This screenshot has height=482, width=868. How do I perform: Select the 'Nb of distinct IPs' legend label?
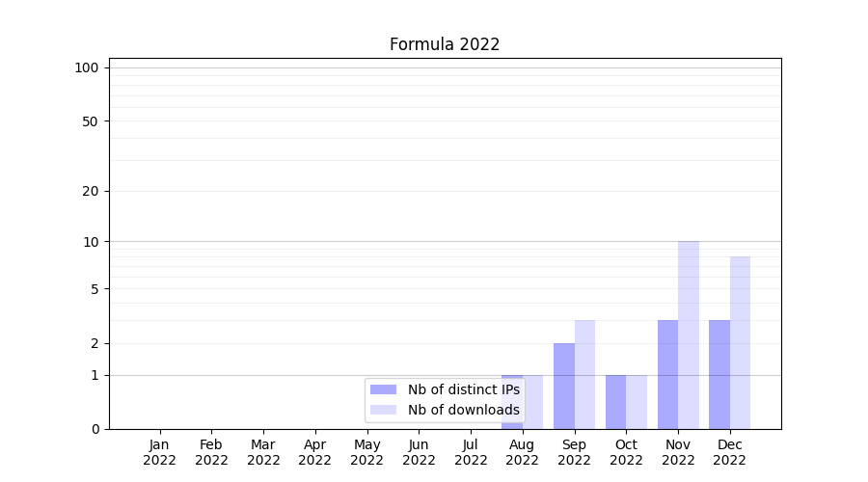[463, 389]
